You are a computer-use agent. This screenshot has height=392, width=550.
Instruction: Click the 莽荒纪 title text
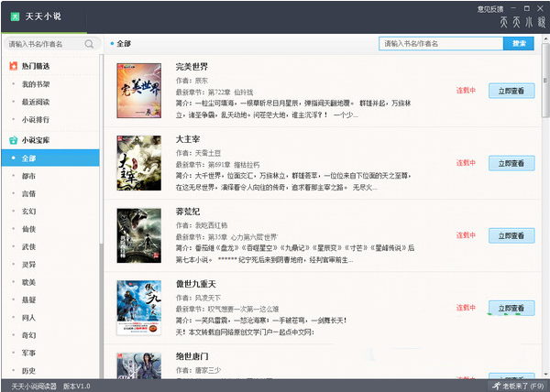[x=188, y=212]
